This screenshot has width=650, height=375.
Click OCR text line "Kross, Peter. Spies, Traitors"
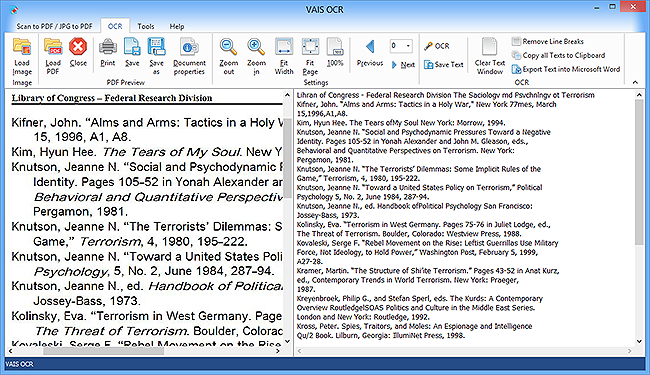click(414, 327)
